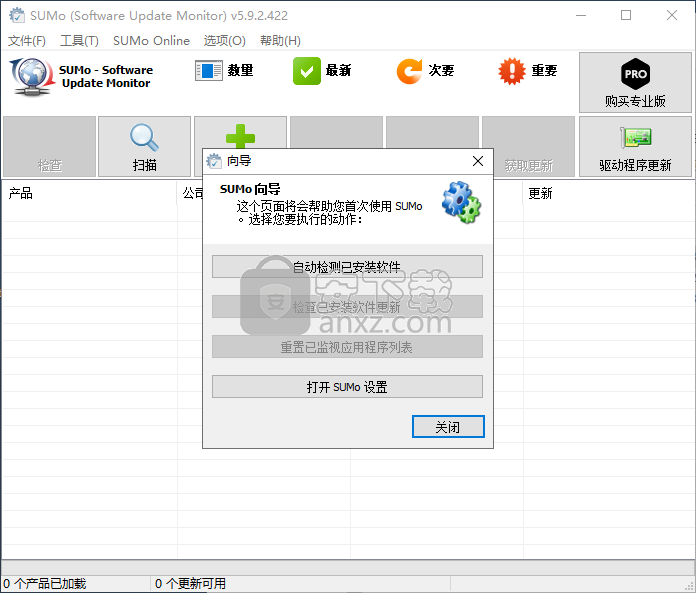Close the 向导 wizard dialog with X

[x=478, y=161]
